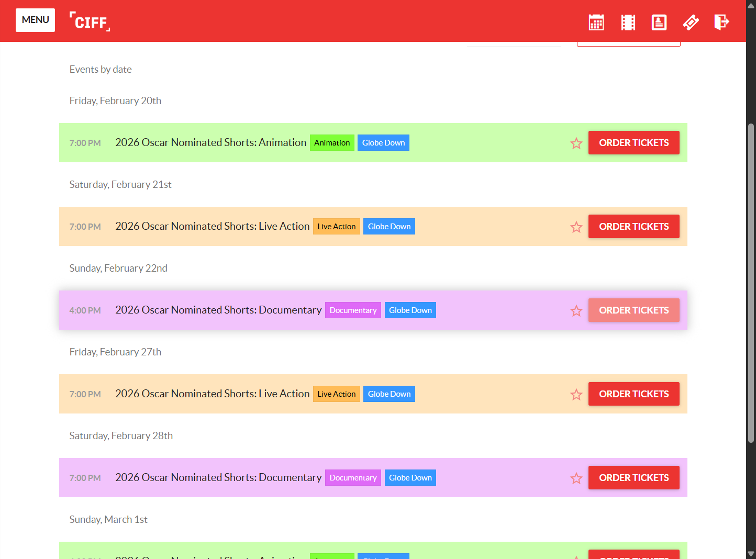
Task: Open Feb 27th Oscar Shorts: Live Action title
Action: pyautogui.click(x=212, y=394)
